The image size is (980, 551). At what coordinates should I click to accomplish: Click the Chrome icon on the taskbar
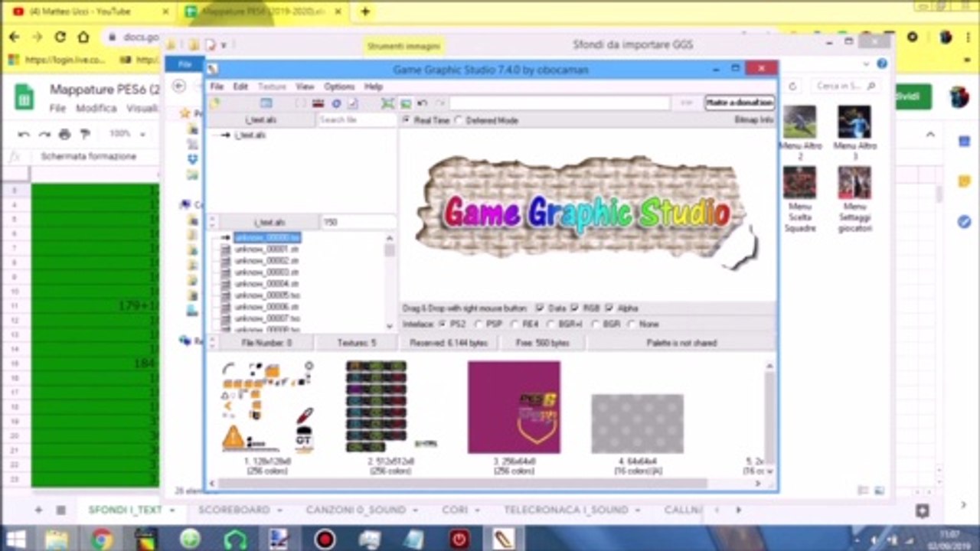[101, 540]
